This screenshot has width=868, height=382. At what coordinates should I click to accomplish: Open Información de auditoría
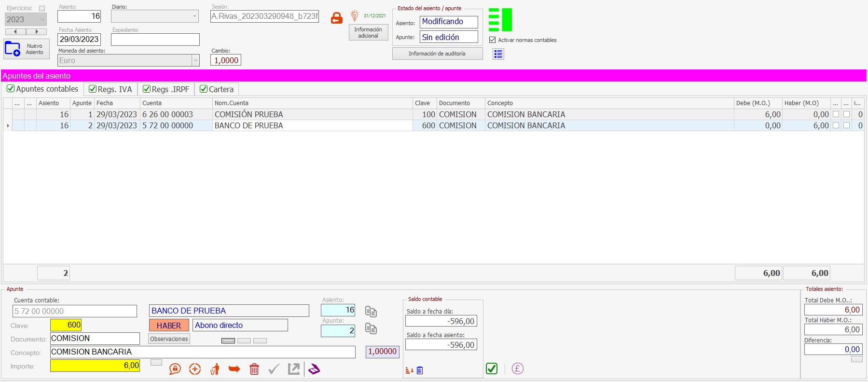coord(437,54)
